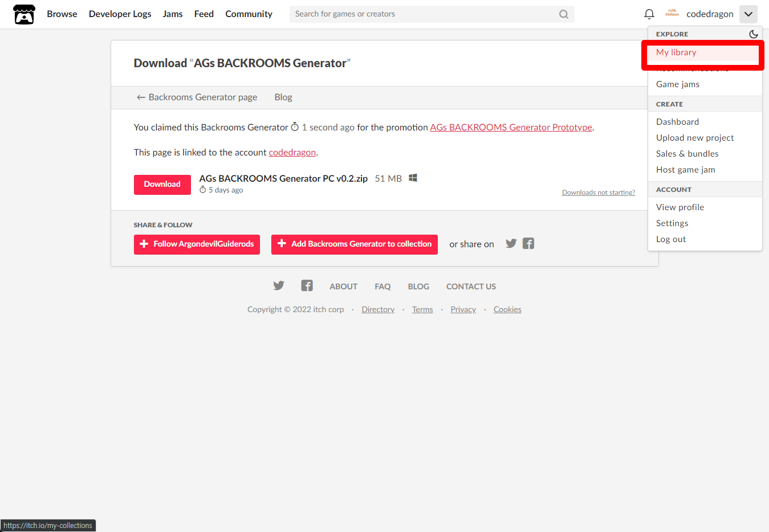Share the game on Facebook
This screenshot has height=532, width=769.
click(528, 244)
